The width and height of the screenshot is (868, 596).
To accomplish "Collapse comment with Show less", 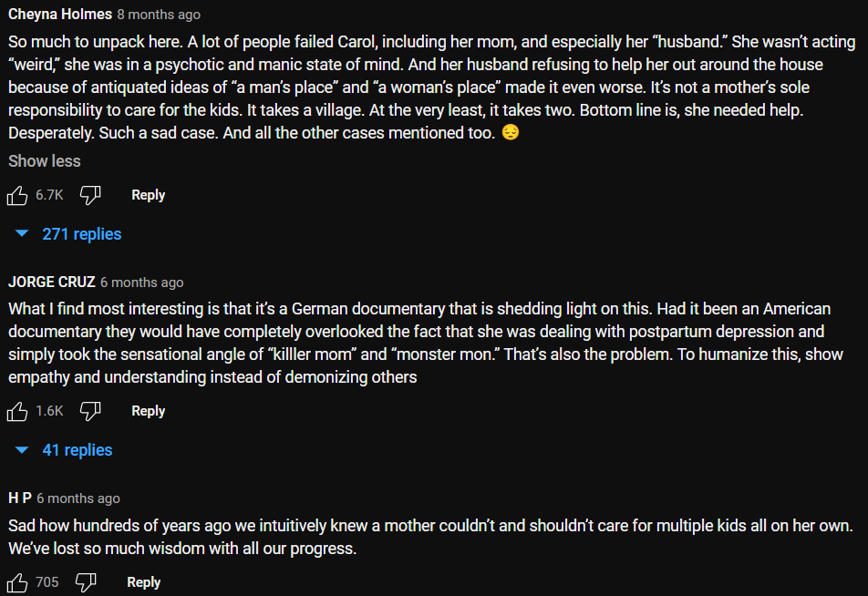I will (45, 161).
